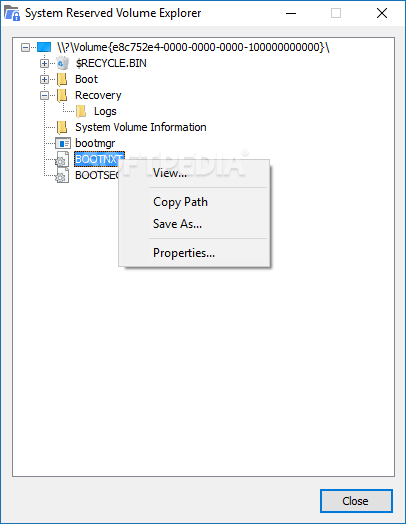Collapse the Recovery folder node
The image size is (406, 524).
[x=44, y=96]
